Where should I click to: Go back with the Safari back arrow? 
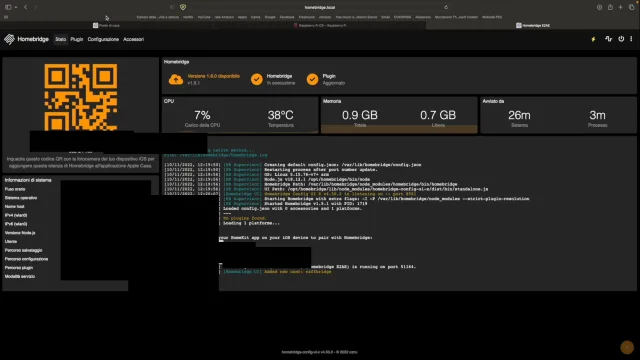click(x=25, y=7)
